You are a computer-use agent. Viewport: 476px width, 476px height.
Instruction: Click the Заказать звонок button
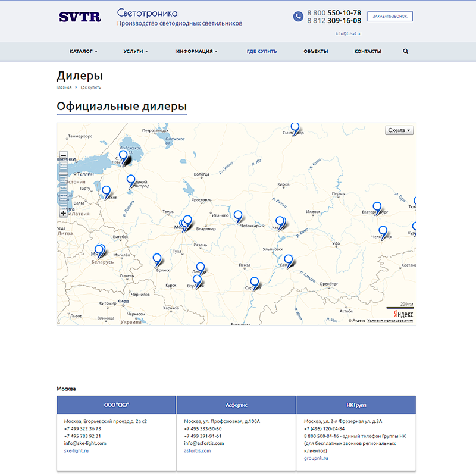pos(390,17)
